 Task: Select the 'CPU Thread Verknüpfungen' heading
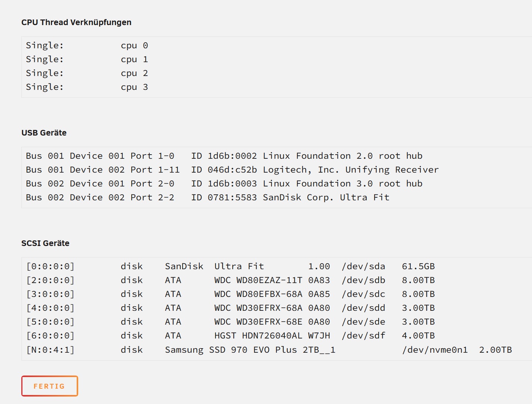(76, 22)
